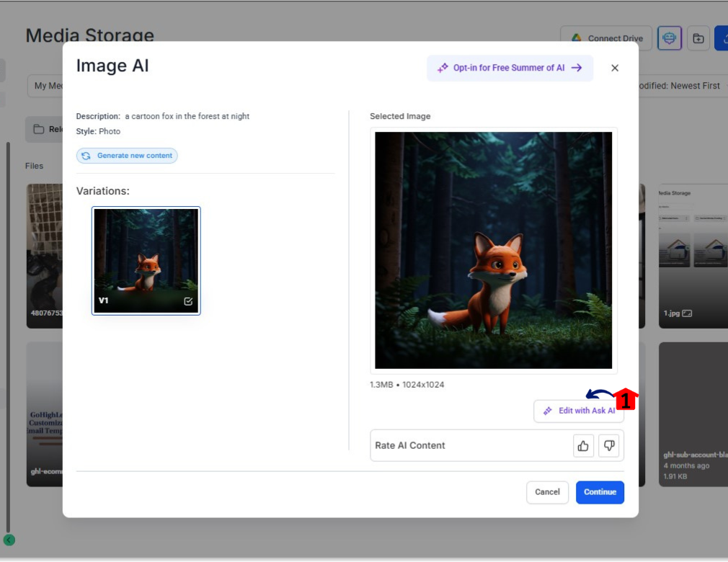Click the refresh icon in Generate new content
Viewport: 728px width, 562px height.
86,156
